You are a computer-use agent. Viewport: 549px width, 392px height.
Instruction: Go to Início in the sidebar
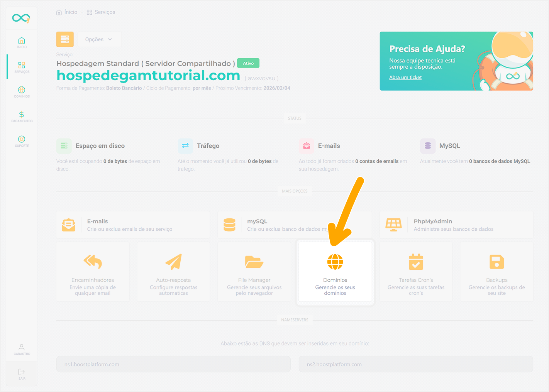pyautogui.click(x=22, y=42)
